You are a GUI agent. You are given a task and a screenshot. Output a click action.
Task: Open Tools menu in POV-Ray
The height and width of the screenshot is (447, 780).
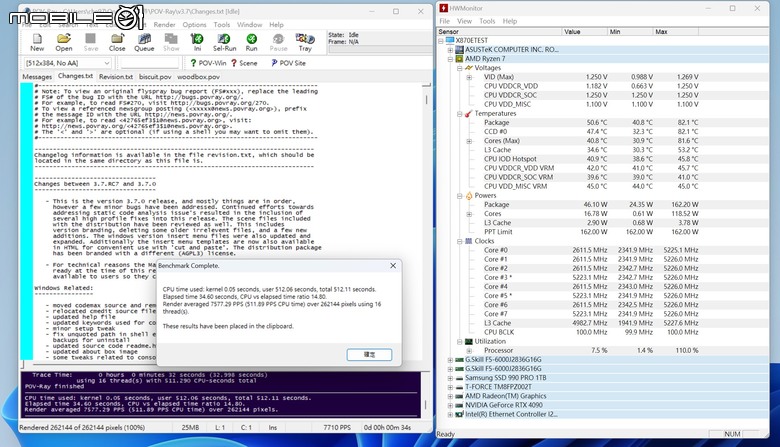click(x=222, y=24)
